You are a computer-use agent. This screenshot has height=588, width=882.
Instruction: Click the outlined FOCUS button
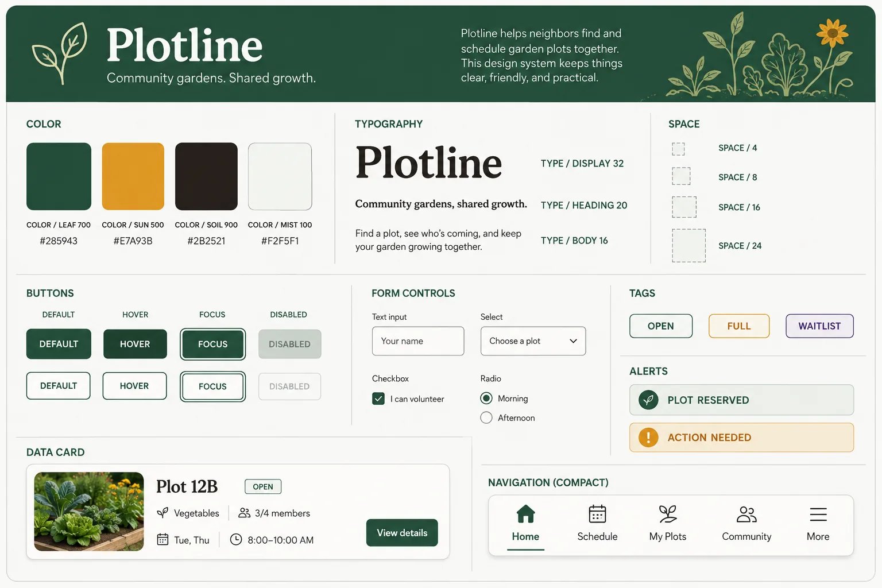[x=212, y=386]
